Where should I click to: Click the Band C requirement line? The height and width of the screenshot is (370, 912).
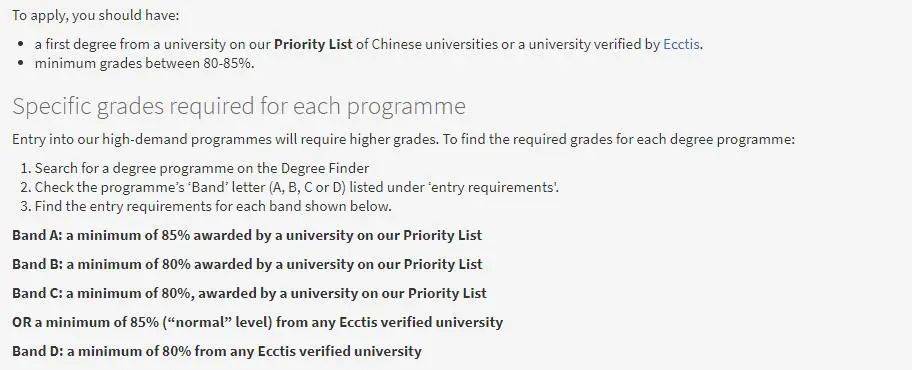click(249, 293)
